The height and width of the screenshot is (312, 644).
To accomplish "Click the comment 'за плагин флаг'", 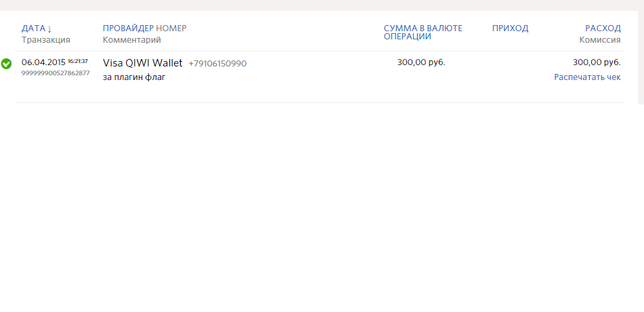I will coord(134,77).
